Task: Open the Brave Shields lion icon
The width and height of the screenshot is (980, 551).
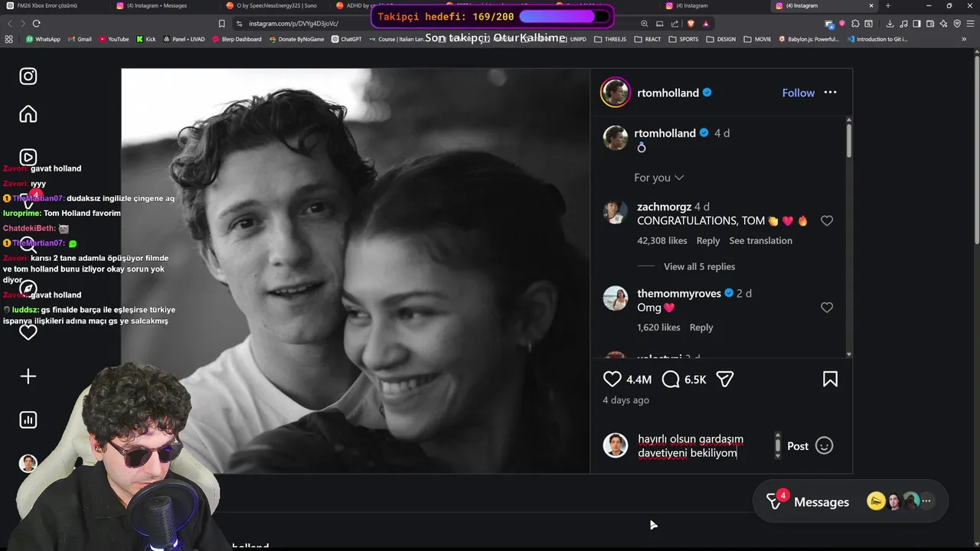Action: click(x=691, y=24)
